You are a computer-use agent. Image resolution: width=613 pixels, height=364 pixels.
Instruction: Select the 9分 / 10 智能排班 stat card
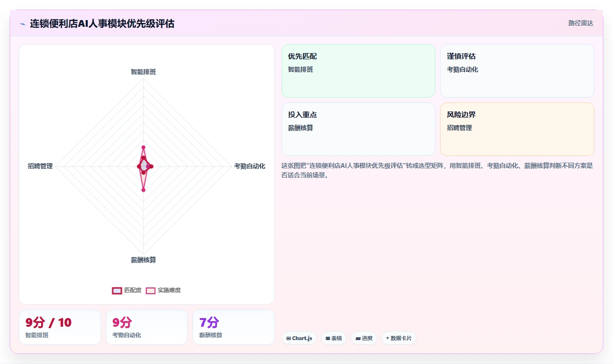60,327
